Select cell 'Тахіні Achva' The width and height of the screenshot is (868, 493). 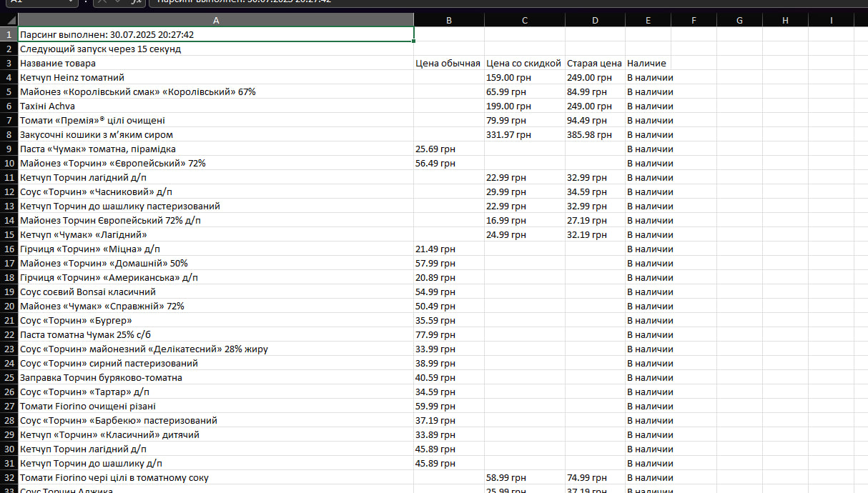(x=216, y=106)
